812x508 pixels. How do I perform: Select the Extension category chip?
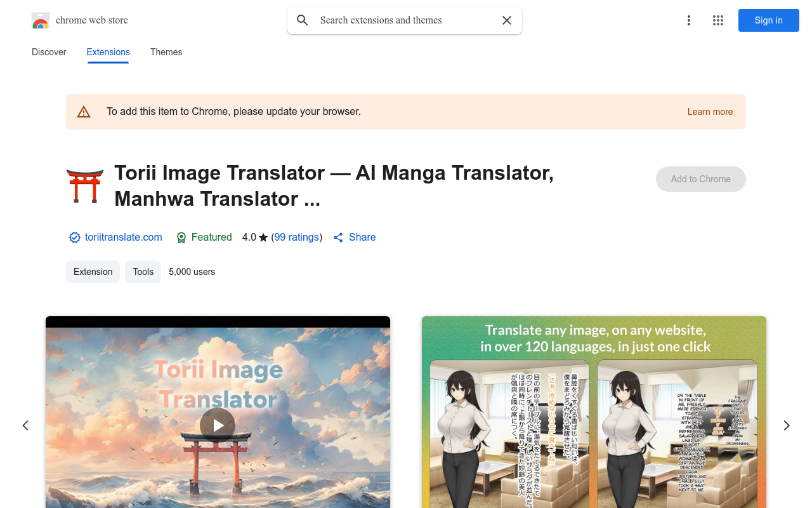(93, 272)
